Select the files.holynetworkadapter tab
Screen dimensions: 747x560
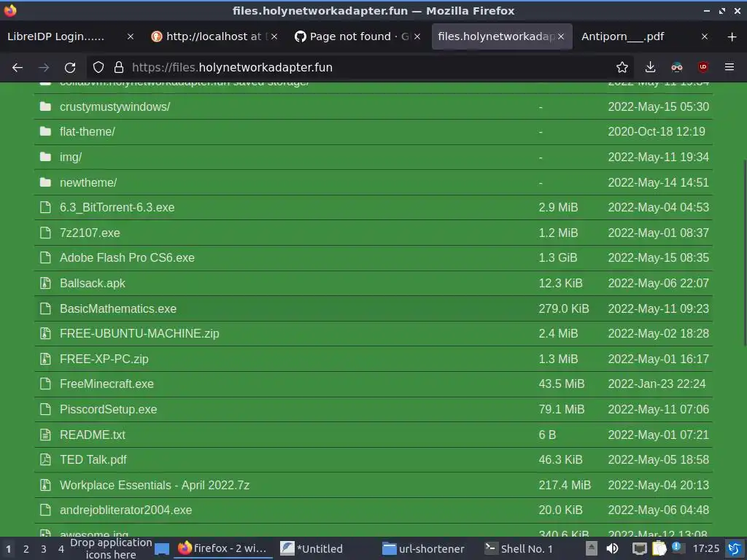(495, 36)
